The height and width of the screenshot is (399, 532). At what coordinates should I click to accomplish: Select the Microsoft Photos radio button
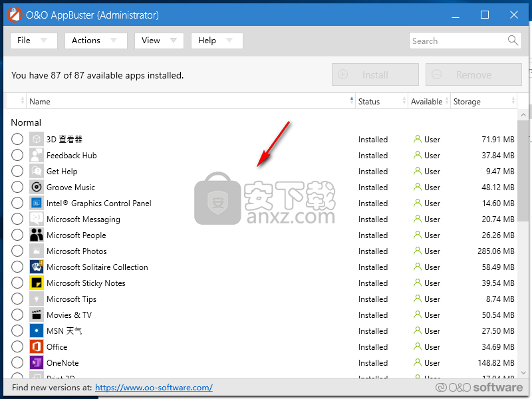click(x=17, y=251)
